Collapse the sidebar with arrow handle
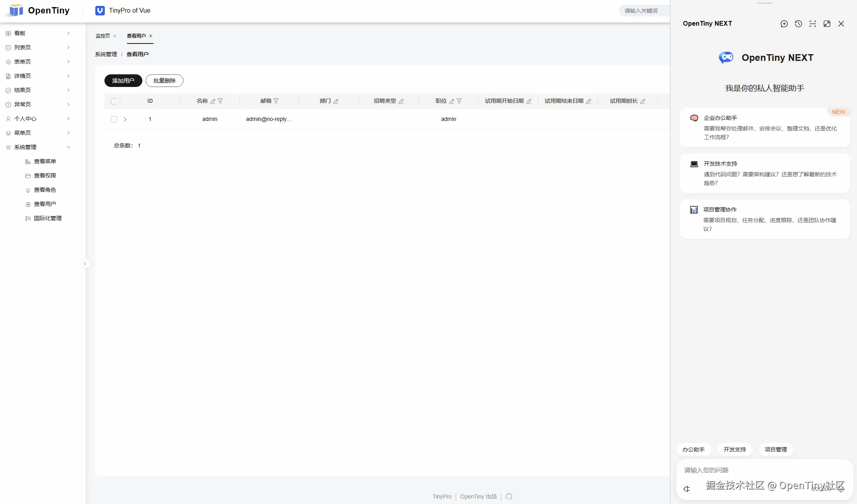Image resolution: width=857 pixels, height=504 pixels. 85,264
